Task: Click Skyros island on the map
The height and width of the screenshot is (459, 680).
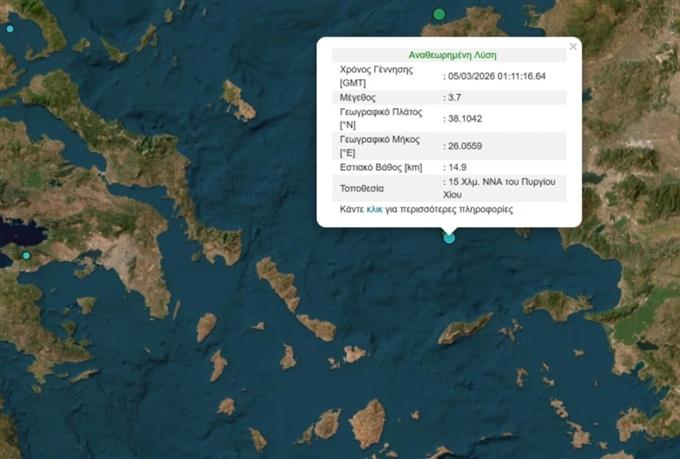Action: 239,100
